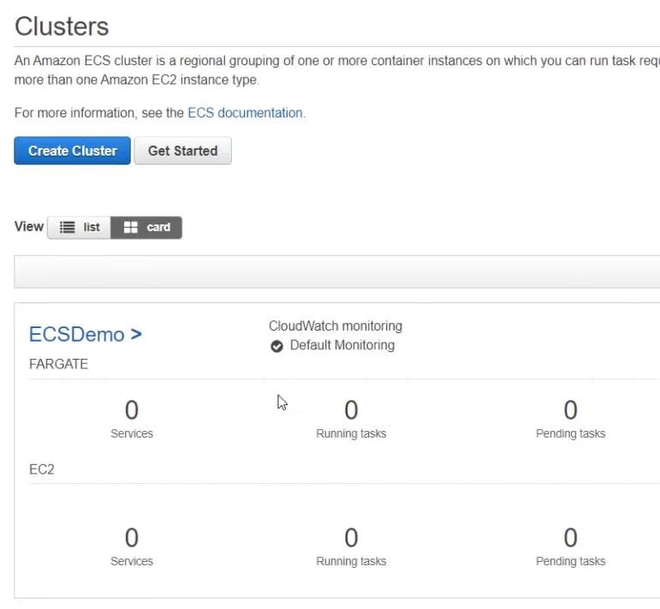660x609 pixels.
Task: Open the ECS documentation link
Action: [x=245, y=113]
